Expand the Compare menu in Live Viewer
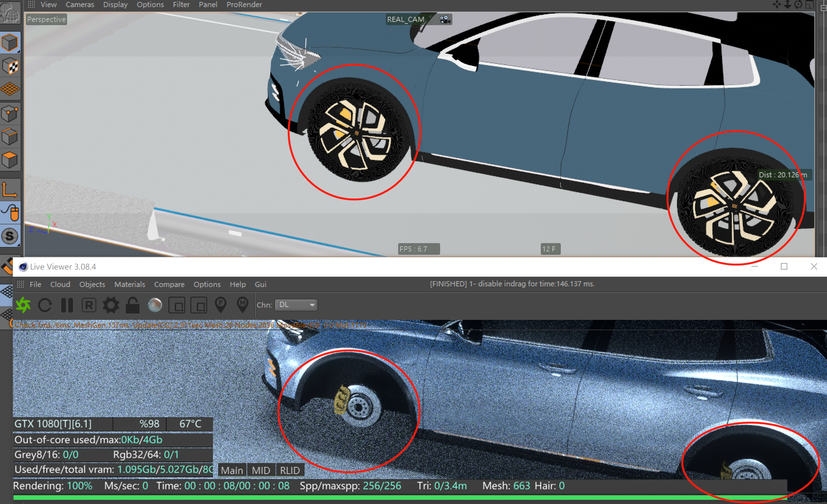Viewport: 827px width, 504px height. [169, 284]
